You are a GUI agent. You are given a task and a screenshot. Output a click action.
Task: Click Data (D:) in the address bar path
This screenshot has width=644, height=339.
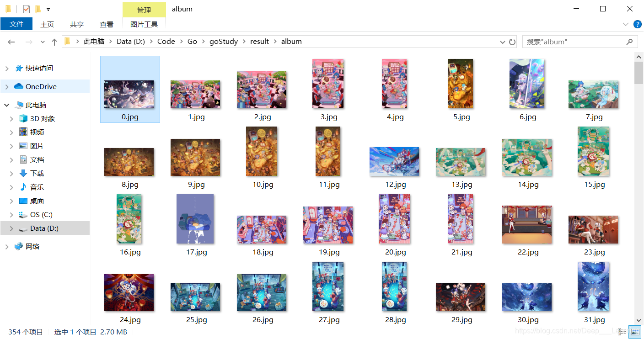pyautogui.click(x=131, y=41)
